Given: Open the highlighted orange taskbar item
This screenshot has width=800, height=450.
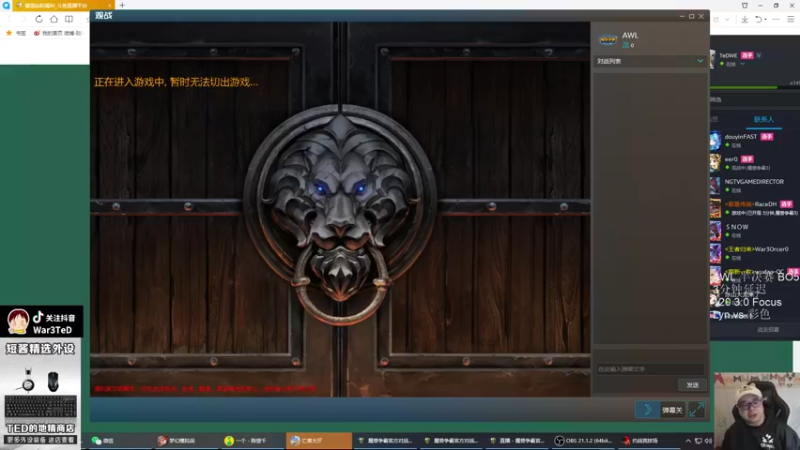Looking at the screenshot, I should click(318, 441).
